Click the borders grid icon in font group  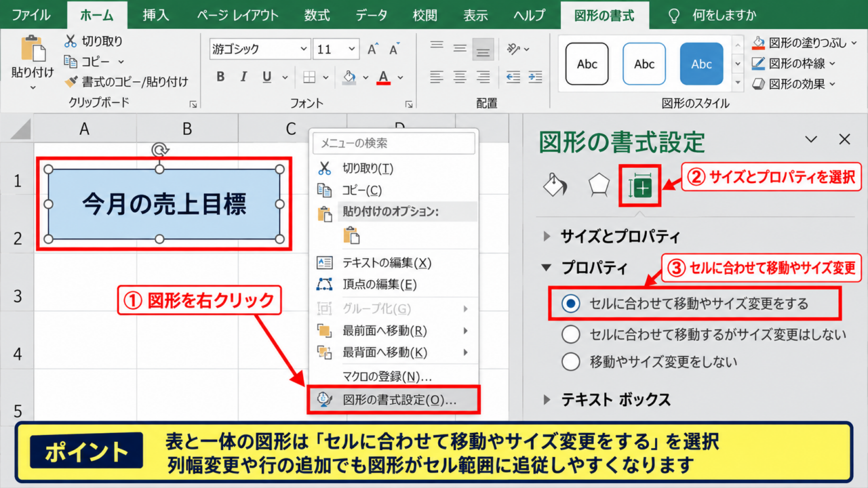click(309, 77)
